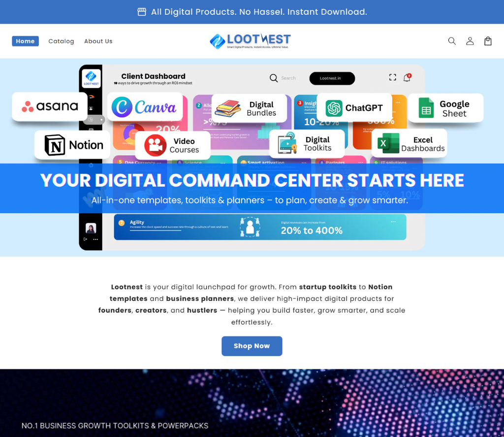Click the ChatGPT logo card
504x437 pixels.
click(354, 108)
